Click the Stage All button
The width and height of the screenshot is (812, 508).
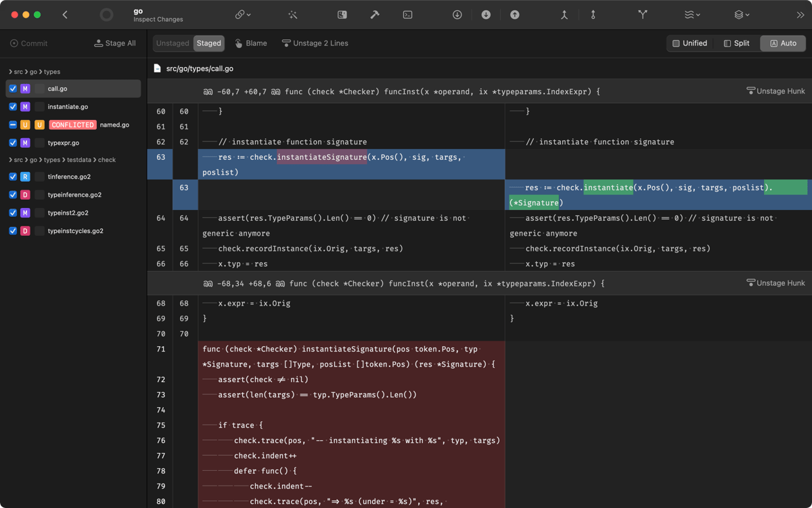click(x=115, y=43)
